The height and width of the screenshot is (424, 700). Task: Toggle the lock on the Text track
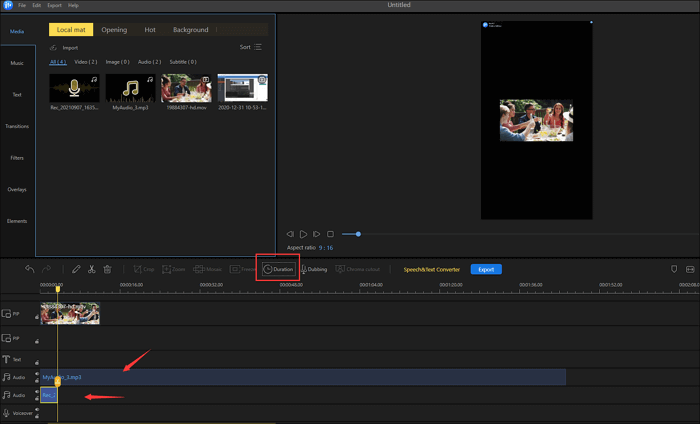[37, 361]
